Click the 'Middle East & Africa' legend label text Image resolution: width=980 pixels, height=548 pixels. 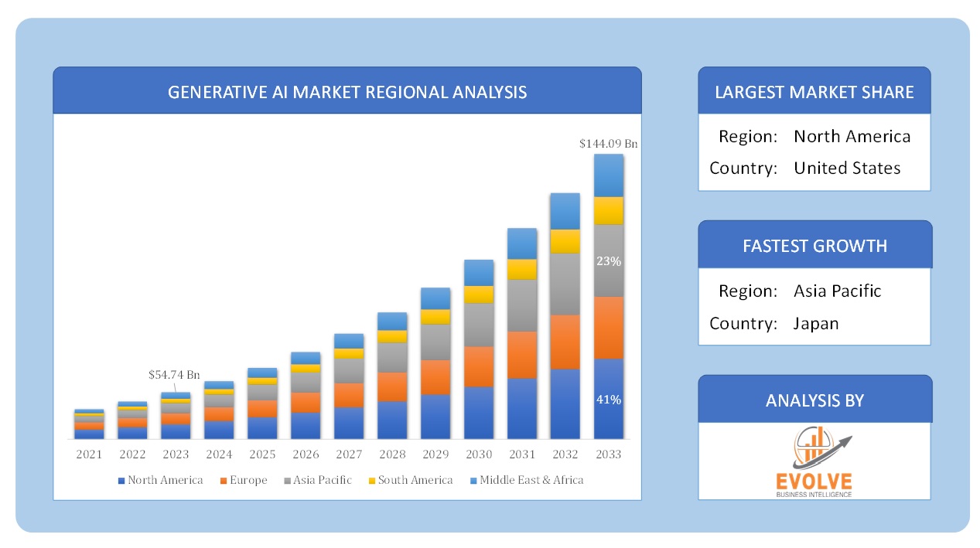click(531, 481)
